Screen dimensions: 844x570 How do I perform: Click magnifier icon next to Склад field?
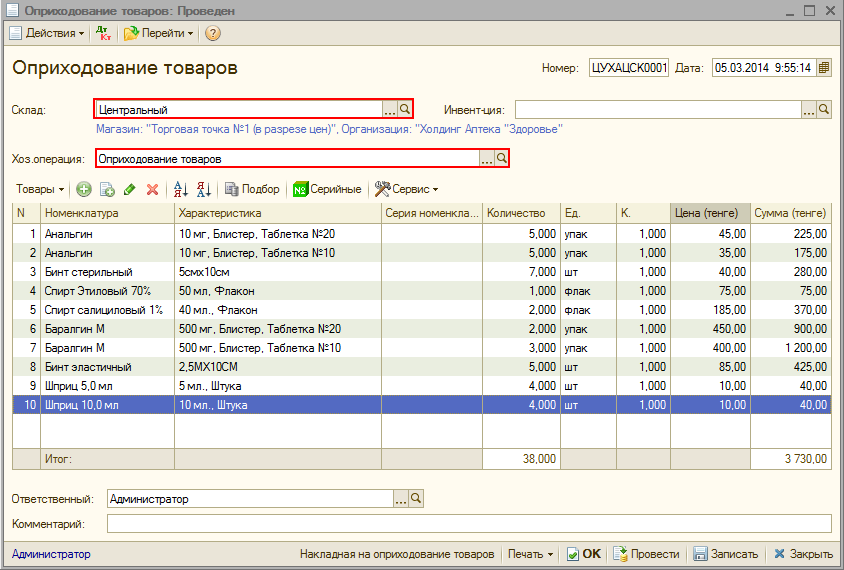[x=405, y=109]
